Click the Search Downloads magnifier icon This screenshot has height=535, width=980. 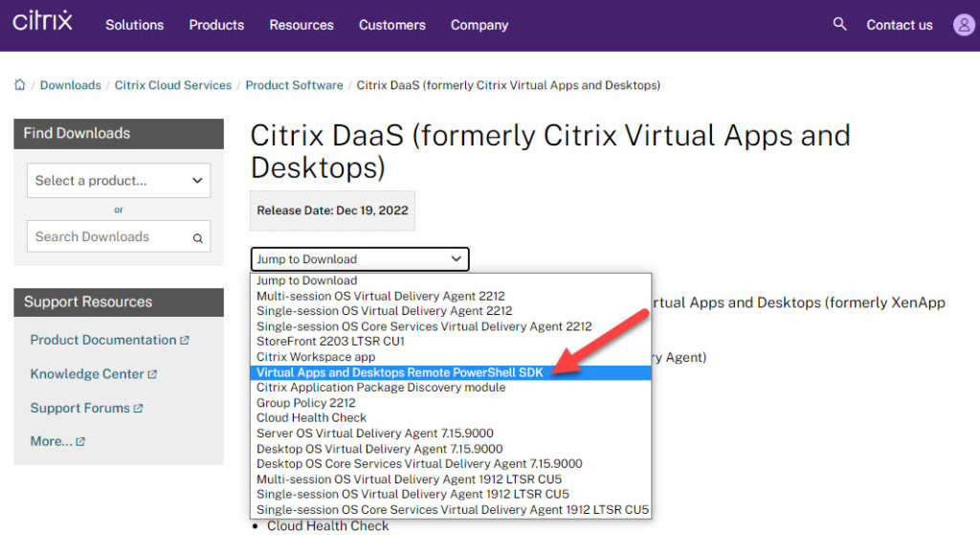pos(197,238)
